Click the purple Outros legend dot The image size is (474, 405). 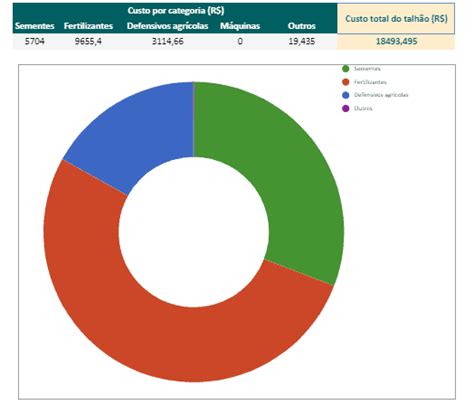346,108
